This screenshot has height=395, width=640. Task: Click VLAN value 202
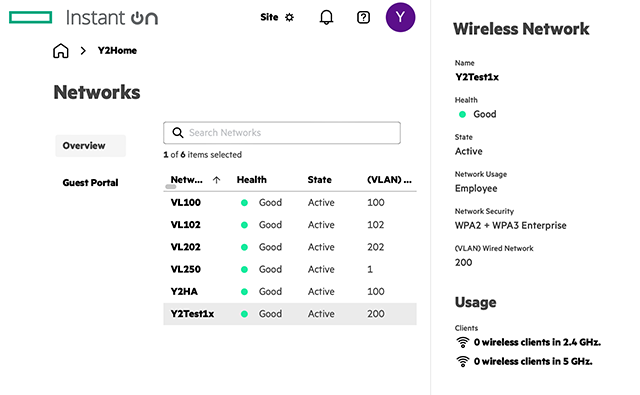click(x=376, y=247)
